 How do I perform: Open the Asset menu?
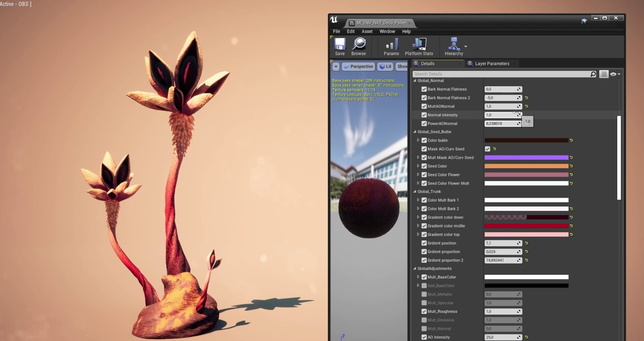click(x=367, y=31)
